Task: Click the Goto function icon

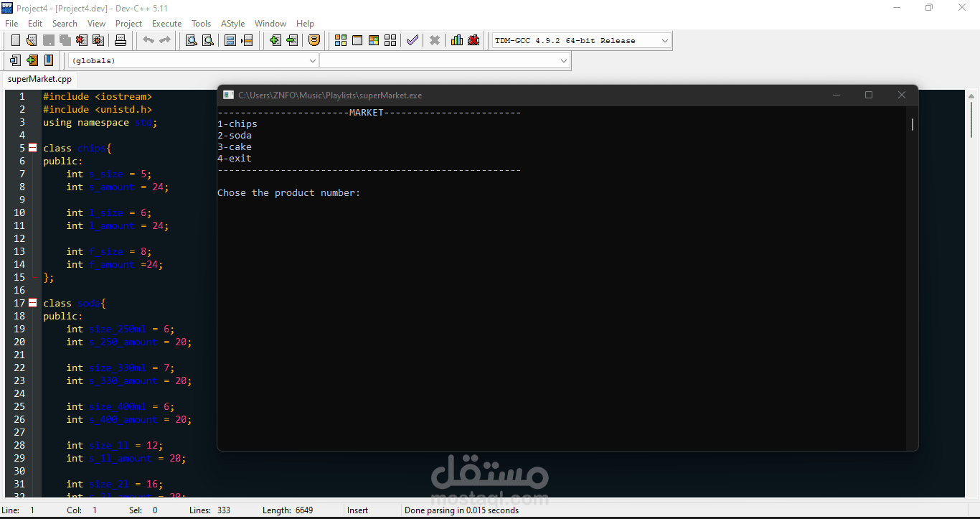Action: [x=230, y=40]
